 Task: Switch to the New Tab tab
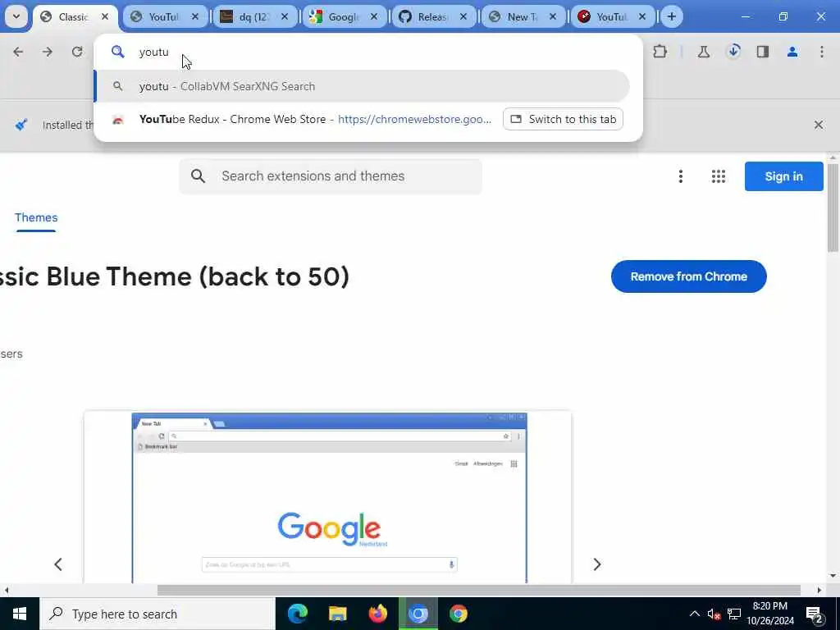coord(522,17)
